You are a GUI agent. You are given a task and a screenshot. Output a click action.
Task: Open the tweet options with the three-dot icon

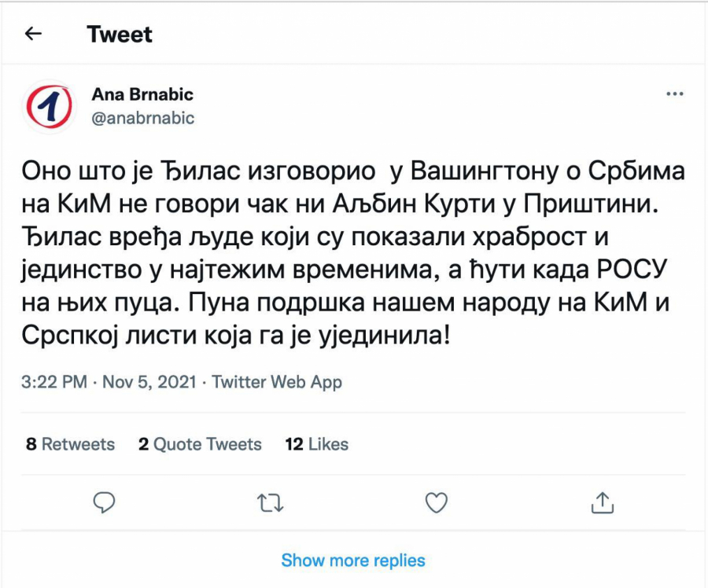point(675,94)
